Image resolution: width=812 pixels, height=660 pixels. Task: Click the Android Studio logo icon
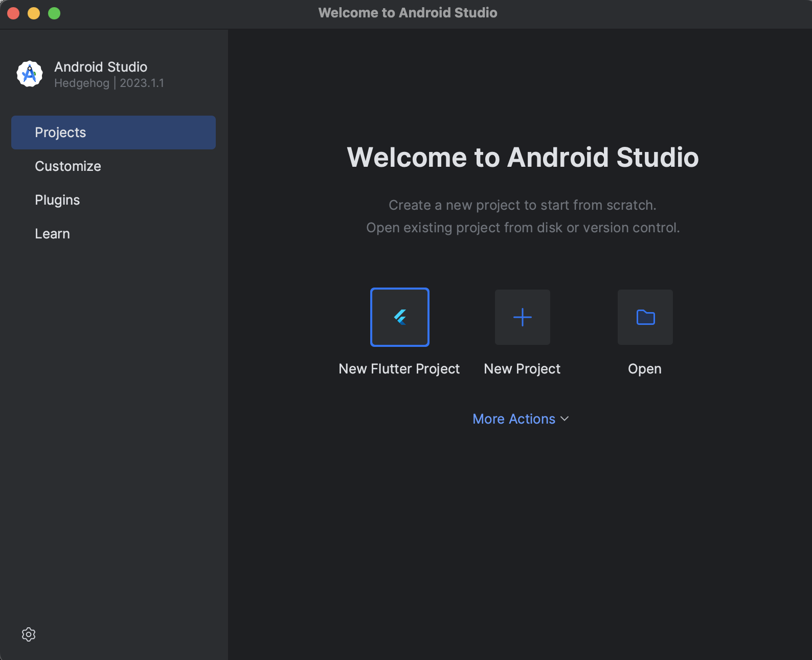tap(30, 74)
